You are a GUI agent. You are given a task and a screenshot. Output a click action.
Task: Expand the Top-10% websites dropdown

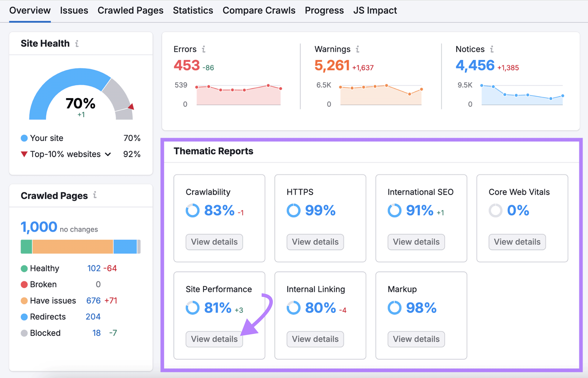[108, 154]
